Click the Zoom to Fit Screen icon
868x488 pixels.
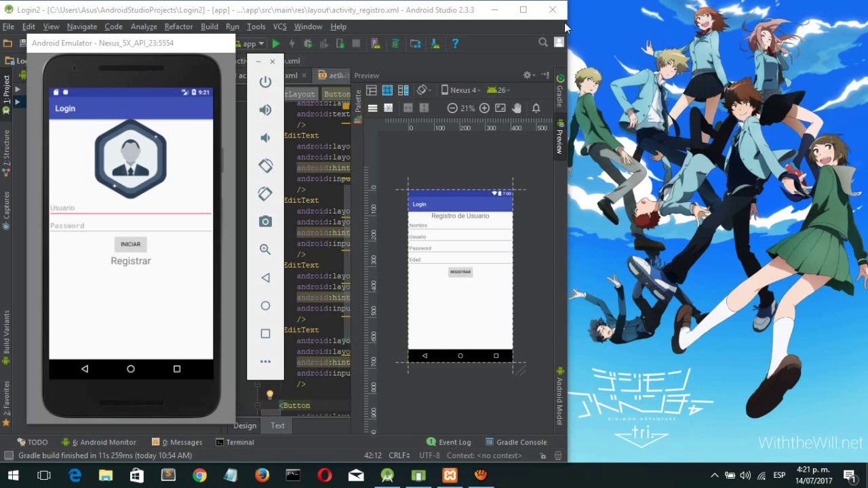tap(500, 108)
